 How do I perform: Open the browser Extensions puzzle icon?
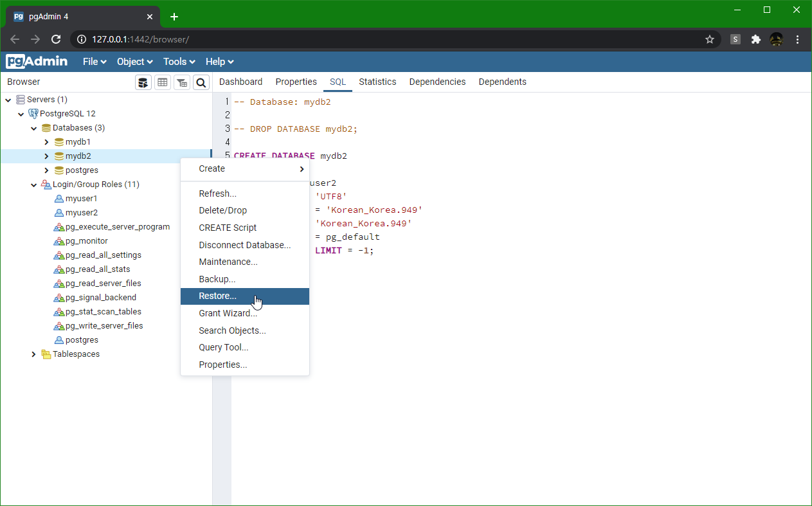[756, 39]
